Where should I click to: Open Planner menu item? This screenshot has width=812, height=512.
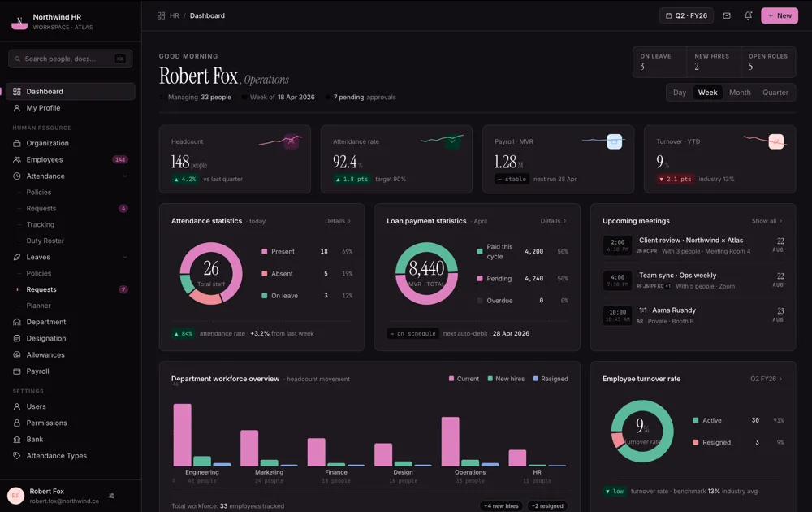39,306
